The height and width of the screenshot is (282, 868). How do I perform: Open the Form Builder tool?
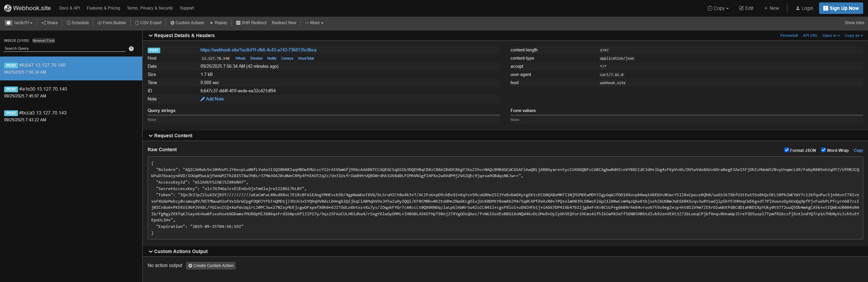(112, 23)
